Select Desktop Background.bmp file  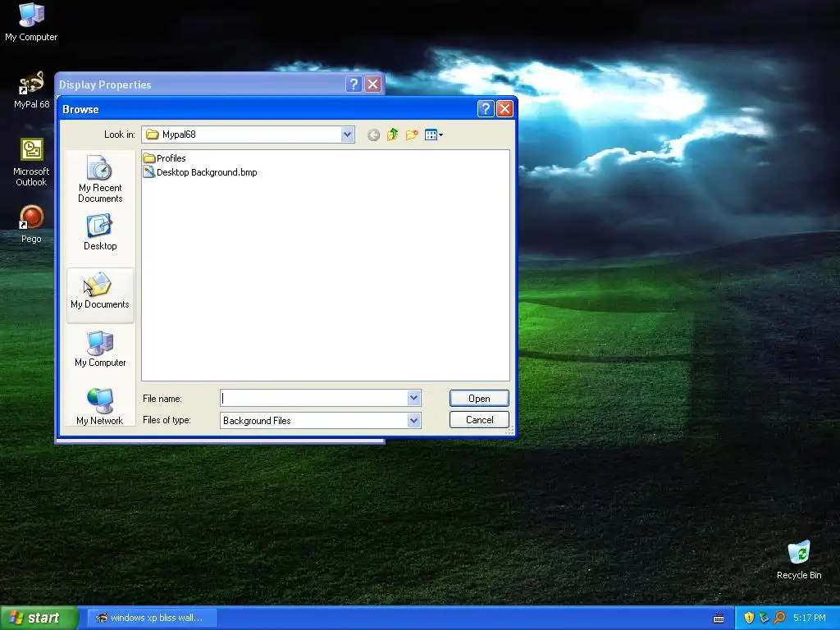(200, 172)
